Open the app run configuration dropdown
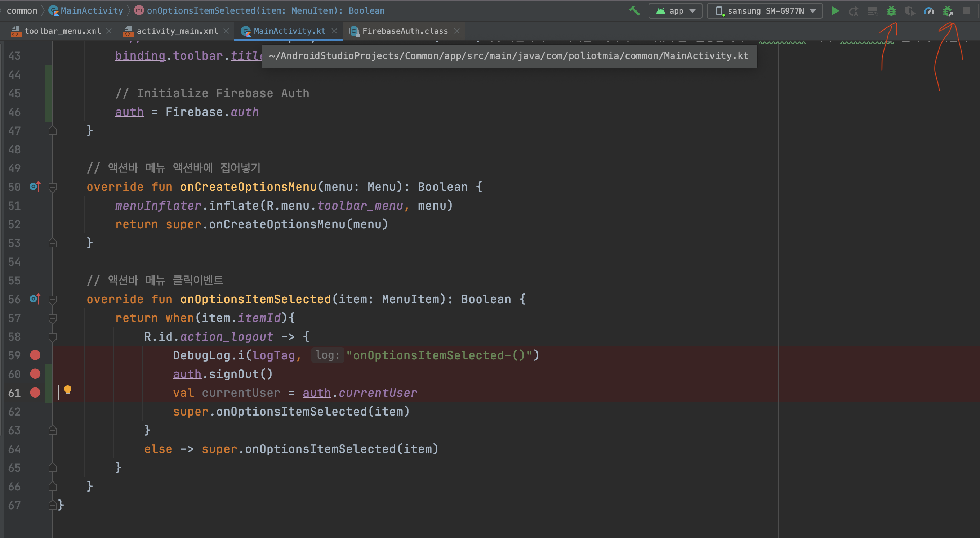 [675, 11]
